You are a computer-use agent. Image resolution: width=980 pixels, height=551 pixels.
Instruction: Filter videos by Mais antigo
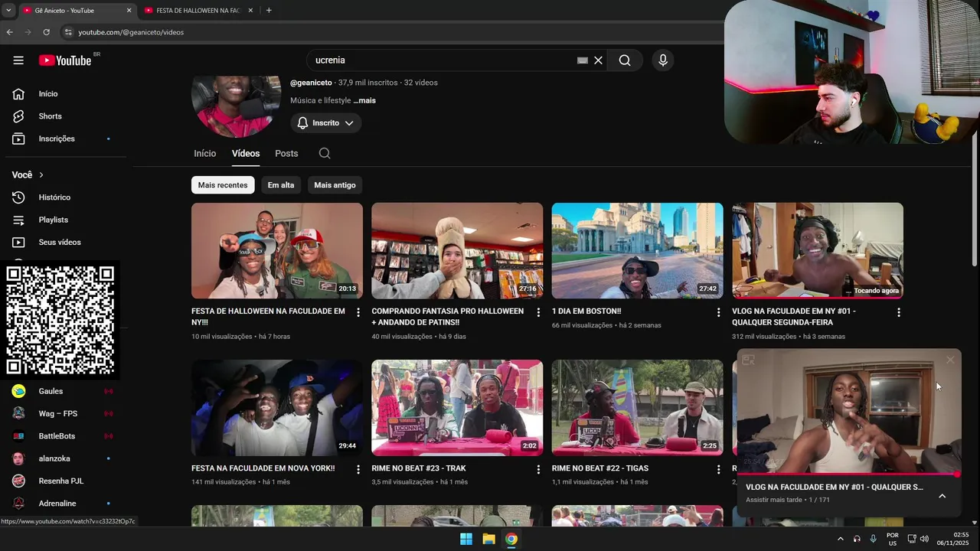tap(335, 185)
